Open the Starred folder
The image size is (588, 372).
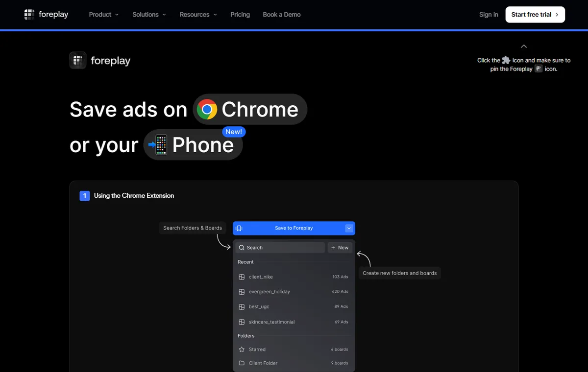293,349
